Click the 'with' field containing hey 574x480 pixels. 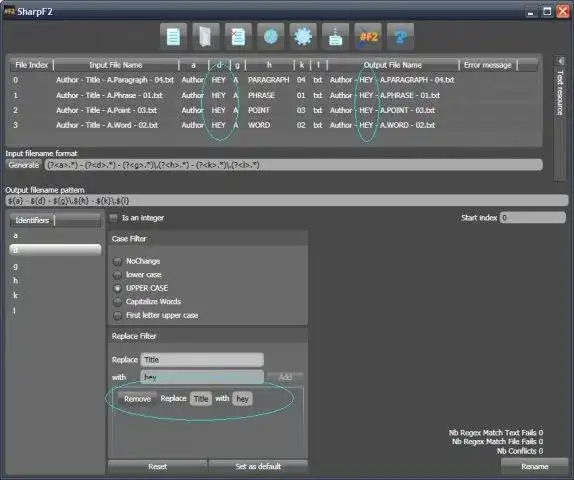202,377
